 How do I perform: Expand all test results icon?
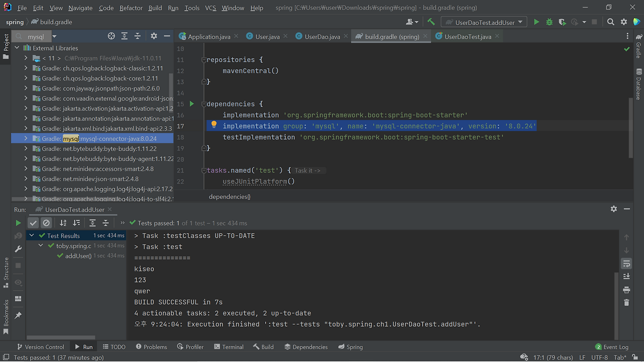(x=93, y=223)
